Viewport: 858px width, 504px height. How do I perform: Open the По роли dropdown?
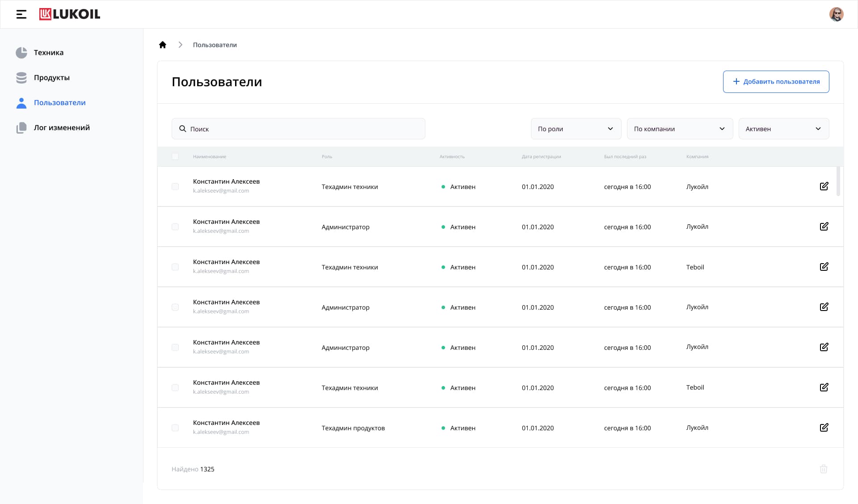pos(576,129)
